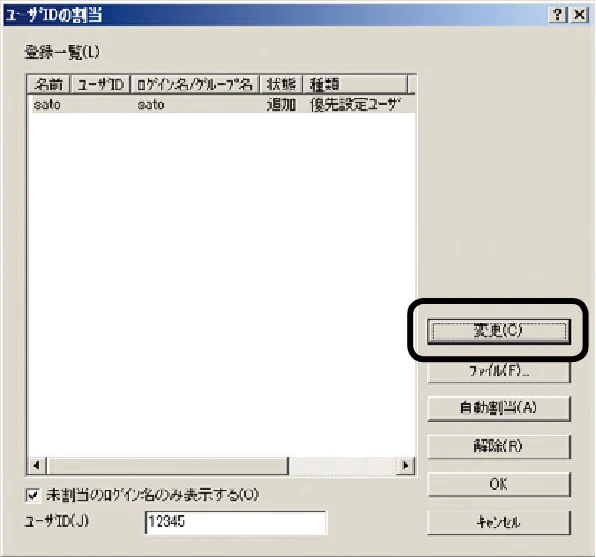
Task: Click the 解除(R) button
Action: click(499, 446)
